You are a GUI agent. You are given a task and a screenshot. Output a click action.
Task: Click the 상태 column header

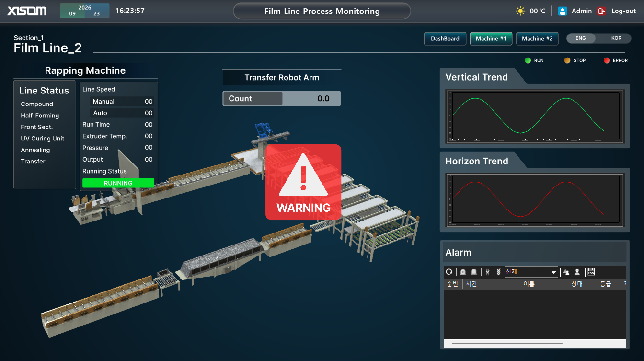click(x=582, y=284)
